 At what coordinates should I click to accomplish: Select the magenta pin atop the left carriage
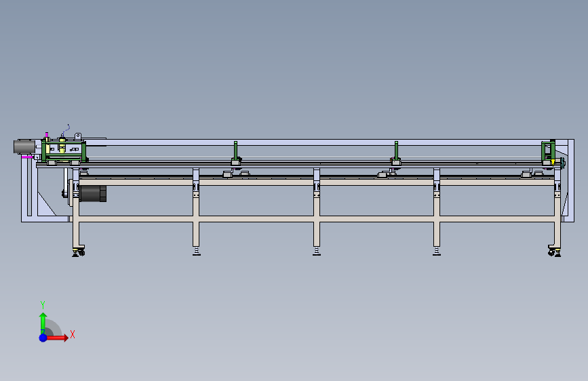click(x=47, y=135)
